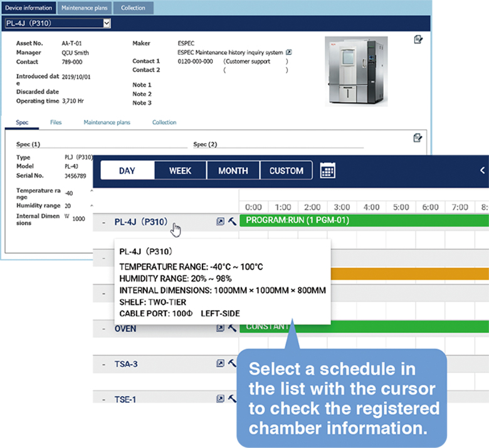Switch the schedule to DAY view

(127, 171)
